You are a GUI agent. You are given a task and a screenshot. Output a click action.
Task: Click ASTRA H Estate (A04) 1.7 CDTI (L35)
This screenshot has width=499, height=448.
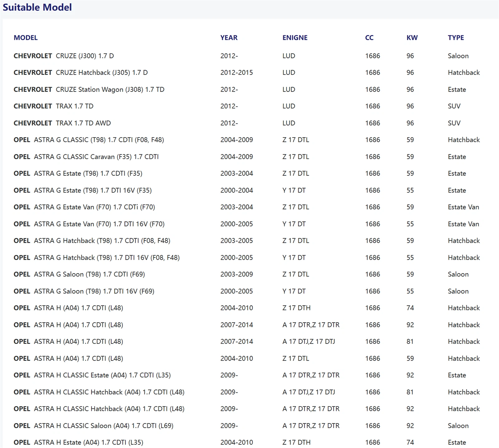(x=89, y=443)
